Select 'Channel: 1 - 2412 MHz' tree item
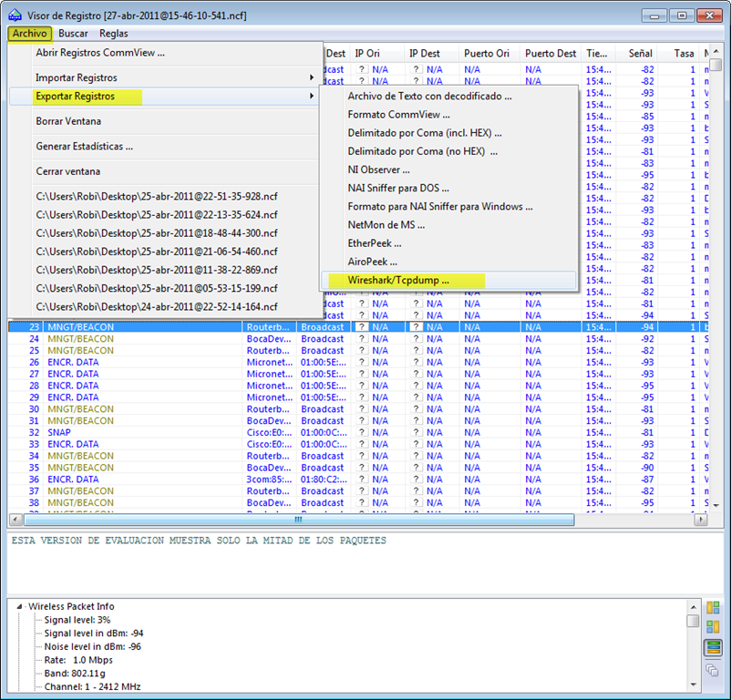Screen dimensions: 731x700 click(92, 686)
